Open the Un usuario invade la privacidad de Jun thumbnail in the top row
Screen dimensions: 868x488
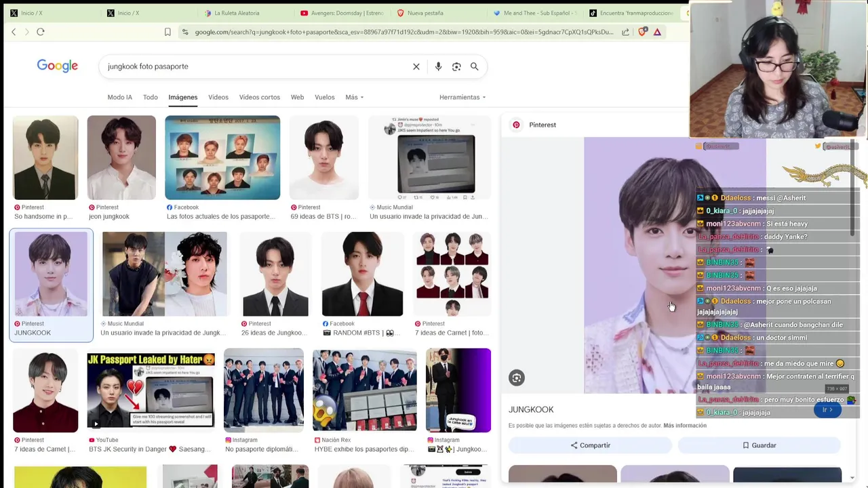point(429,158)
